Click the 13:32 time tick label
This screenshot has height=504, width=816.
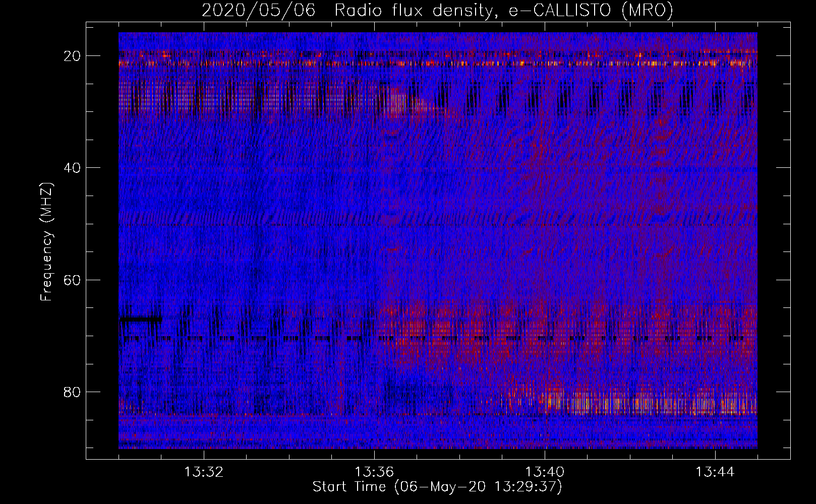204,472
